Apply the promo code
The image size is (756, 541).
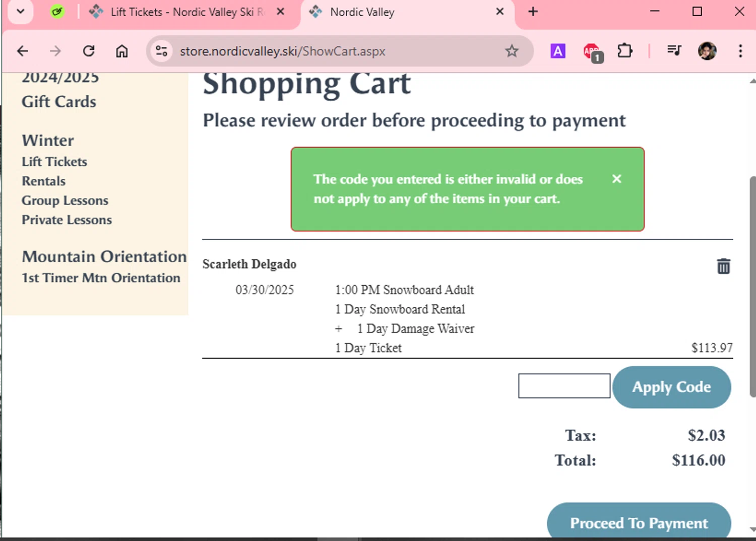click(x=672, y=387)
